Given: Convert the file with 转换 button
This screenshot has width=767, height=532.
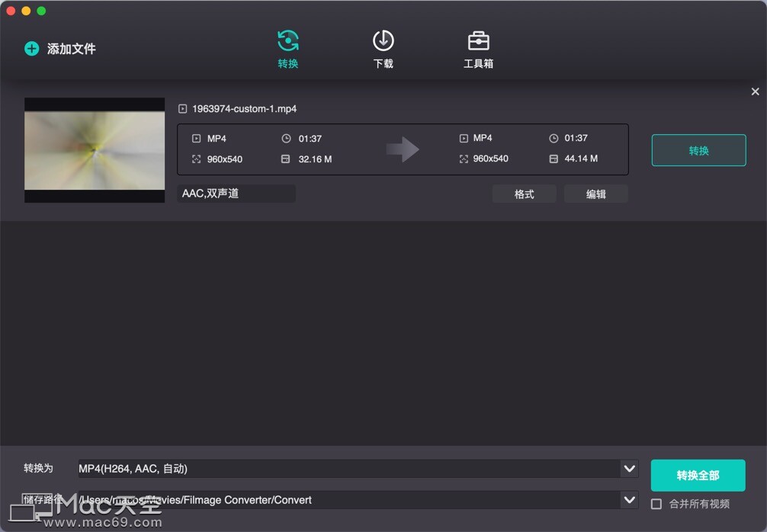Looking at the screenshot, I should 698,150.
